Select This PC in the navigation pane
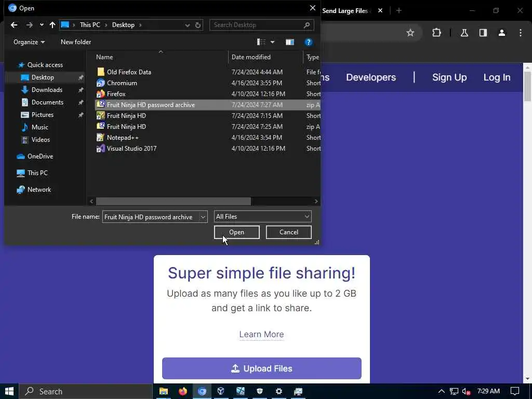 tap(37, 173)
